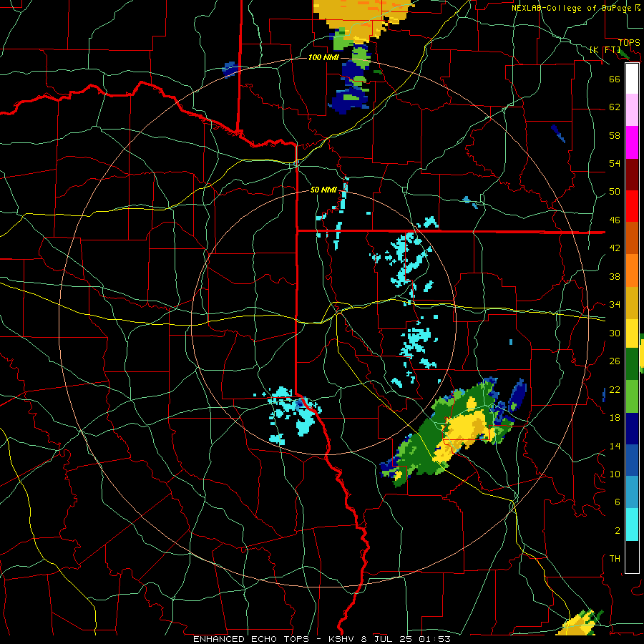Click the 01:53 timestamp in the caption
Screen dimensions: 644x644
click(434, 639)
